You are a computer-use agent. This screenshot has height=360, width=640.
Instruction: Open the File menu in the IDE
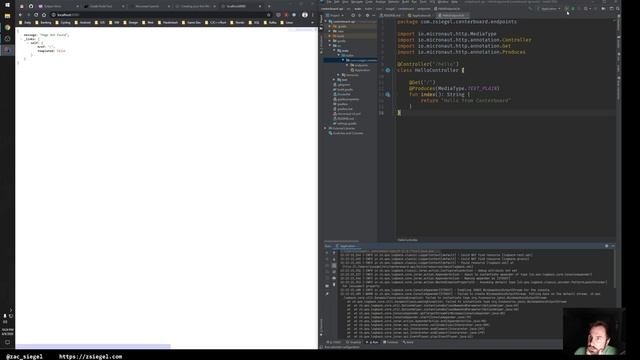click(x=329, y=2)
